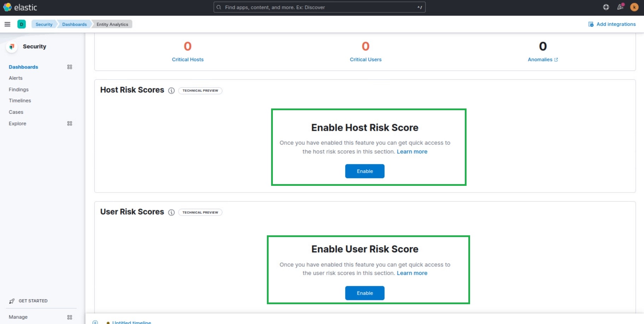Click Add integrations
Image resolution: width=644 pixels, height=324 pixels.
pos(615,24)
